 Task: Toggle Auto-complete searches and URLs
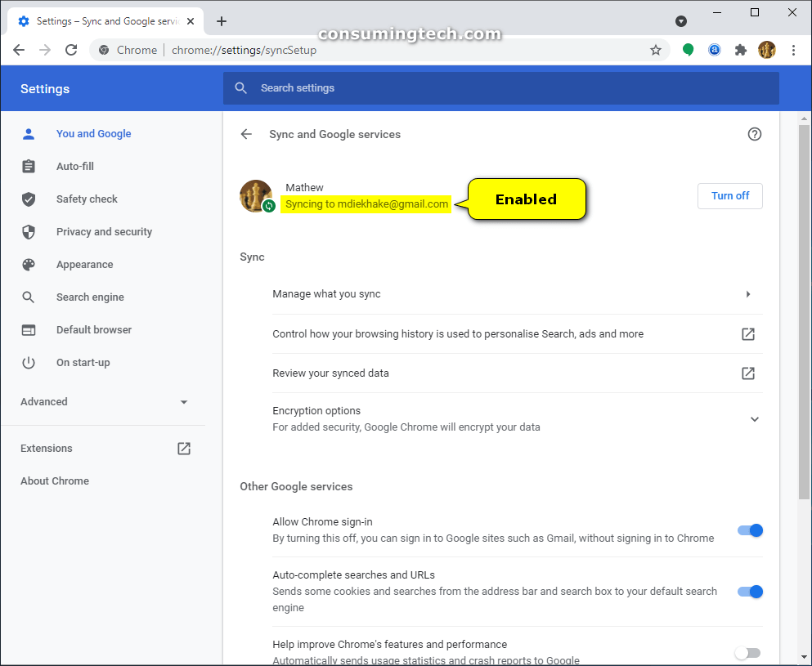(x=750, y=591)
